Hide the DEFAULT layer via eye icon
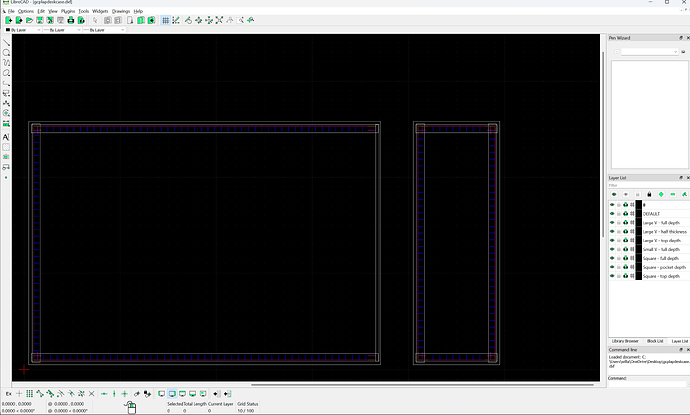690x415 pixels. 612,214
